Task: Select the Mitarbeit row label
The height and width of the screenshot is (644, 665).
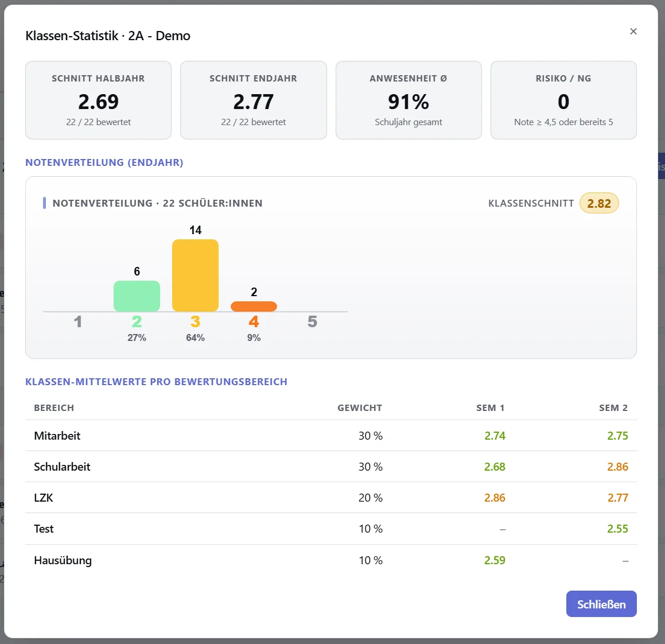Action: tap(57, 436)
